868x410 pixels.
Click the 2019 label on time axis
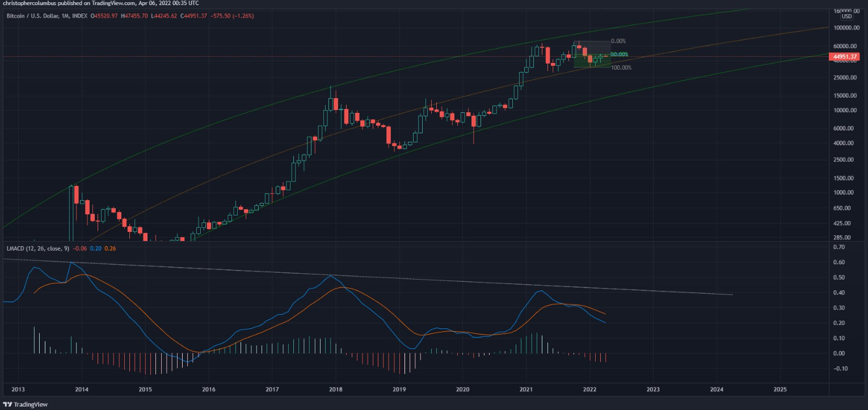click(399, 390)
